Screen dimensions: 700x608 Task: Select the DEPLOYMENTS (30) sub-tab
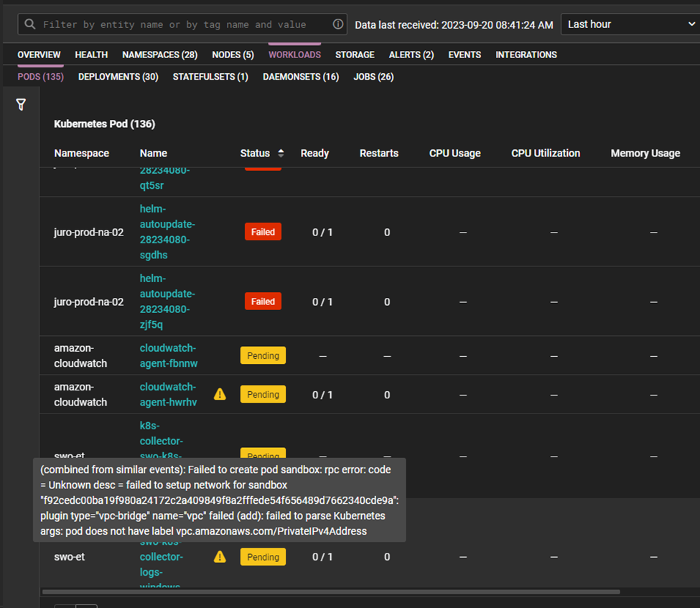point(118,77)
